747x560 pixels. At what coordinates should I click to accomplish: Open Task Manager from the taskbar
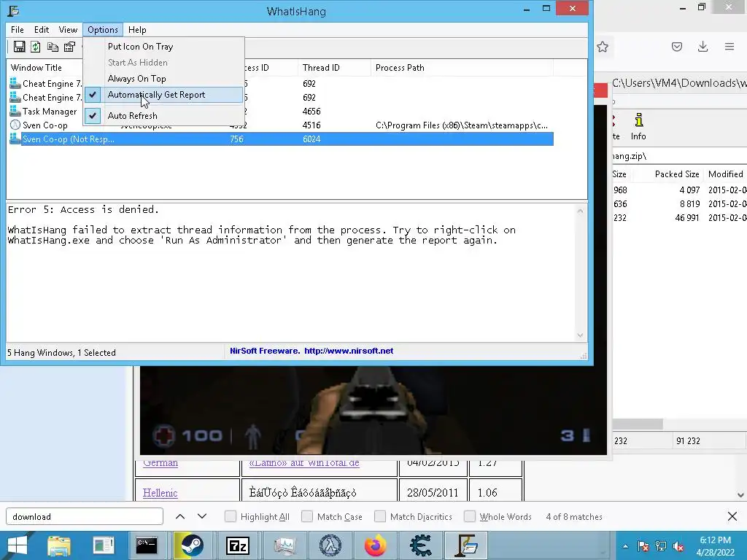pyautogui.click(x=285, y=545)
